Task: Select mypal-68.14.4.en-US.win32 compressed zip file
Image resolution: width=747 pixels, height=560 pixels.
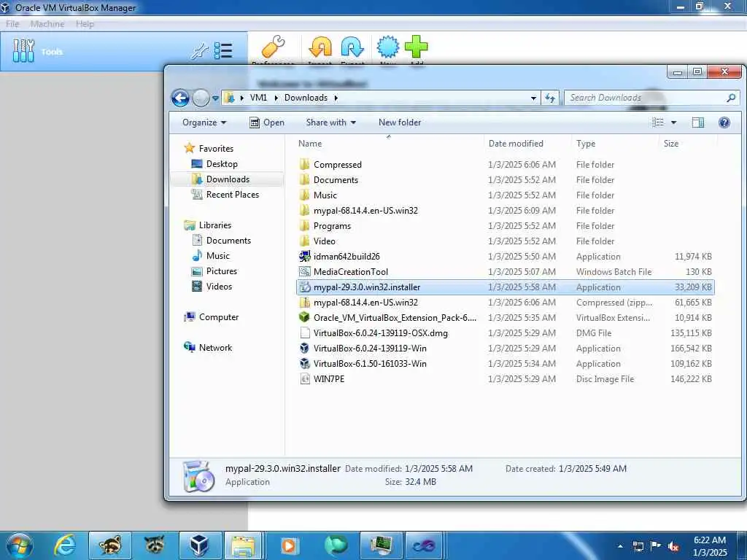Action: pyautogui.click(x=506, y=303)
